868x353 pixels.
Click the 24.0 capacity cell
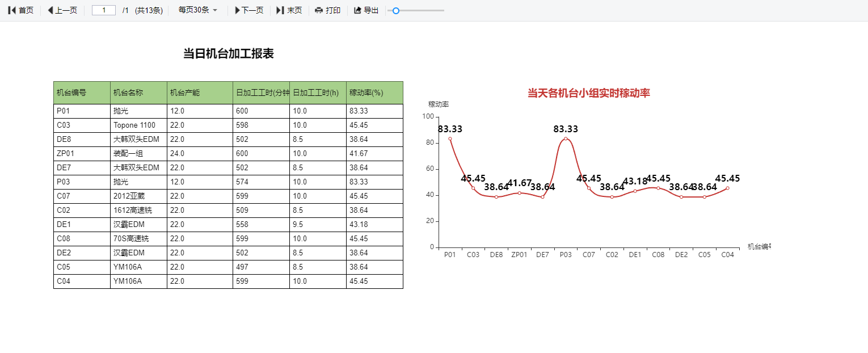pos(200,154)
